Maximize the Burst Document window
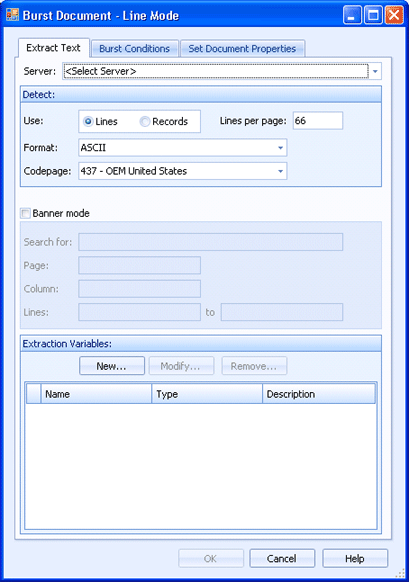 click(x=373, y=15)
